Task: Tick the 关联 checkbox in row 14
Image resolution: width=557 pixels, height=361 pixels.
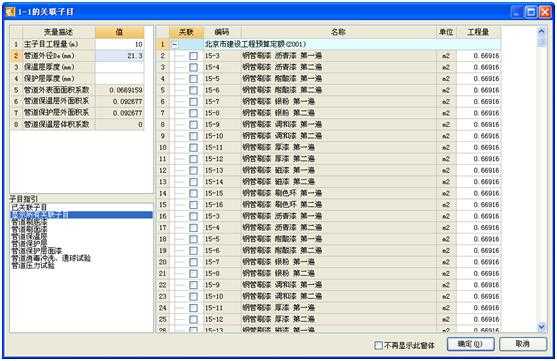Action: tap(193, 193)
